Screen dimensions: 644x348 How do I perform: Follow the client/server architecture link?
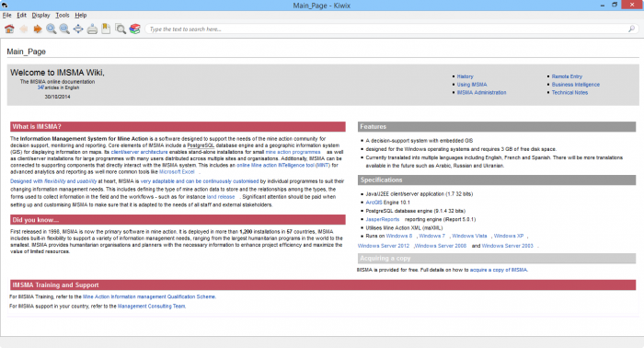[x=139, y=152]
